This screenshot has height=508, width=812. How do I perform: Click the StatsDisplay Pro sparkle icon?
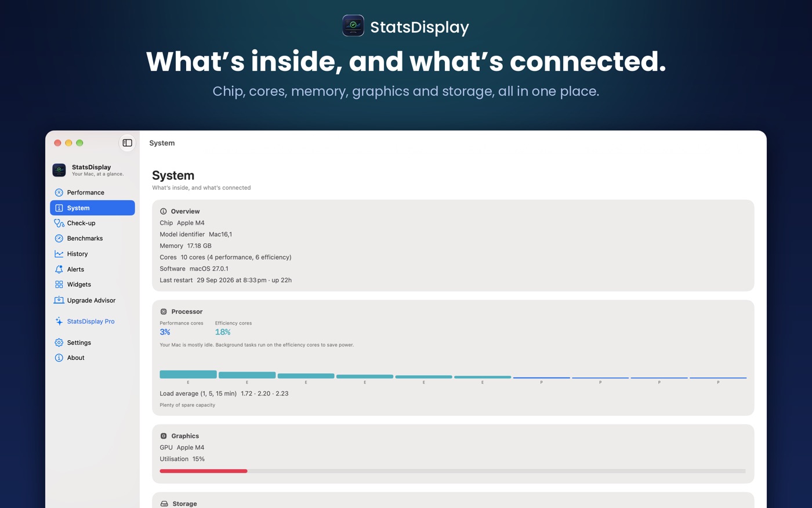pyautogui.click(x=59, y=321)
